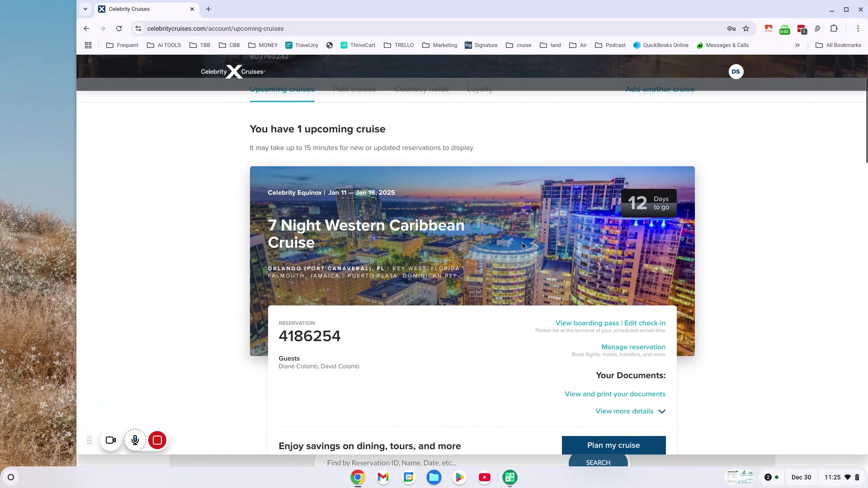
Task: Open the Dec 30 date in shelf
Action: (801, 477)
